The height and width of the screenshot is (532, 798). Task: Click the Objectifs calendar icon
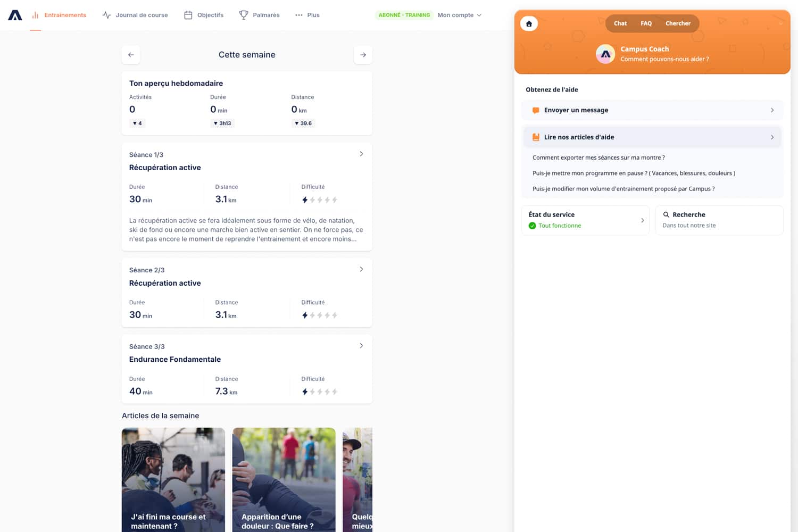point(188,15)
